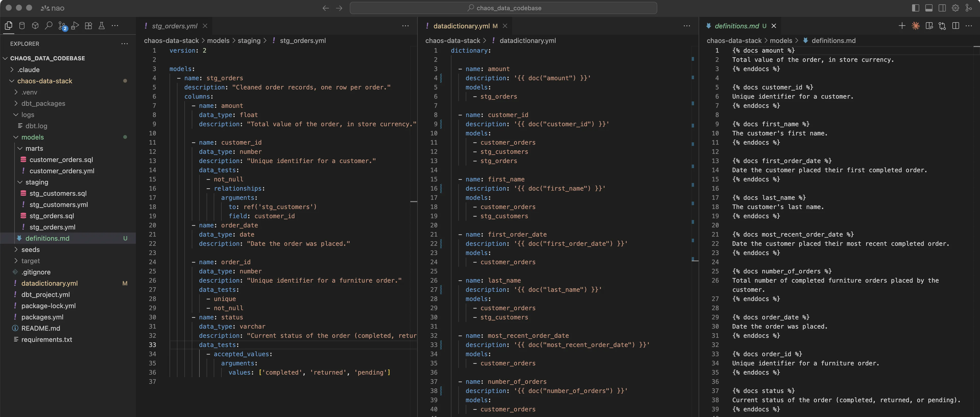Screen dimensions: 980x417
Task: Click 'chaos-data-stack' breadcrumb in datadictionary.yml editor
Action: (x=453, y=40)
